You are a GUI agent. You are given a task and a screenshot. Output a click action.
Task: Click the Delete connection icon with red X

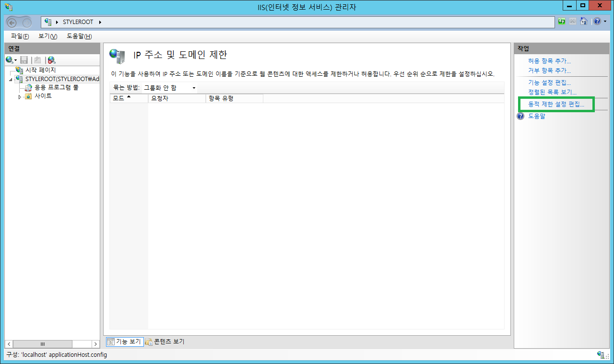(x=51, y=60)
